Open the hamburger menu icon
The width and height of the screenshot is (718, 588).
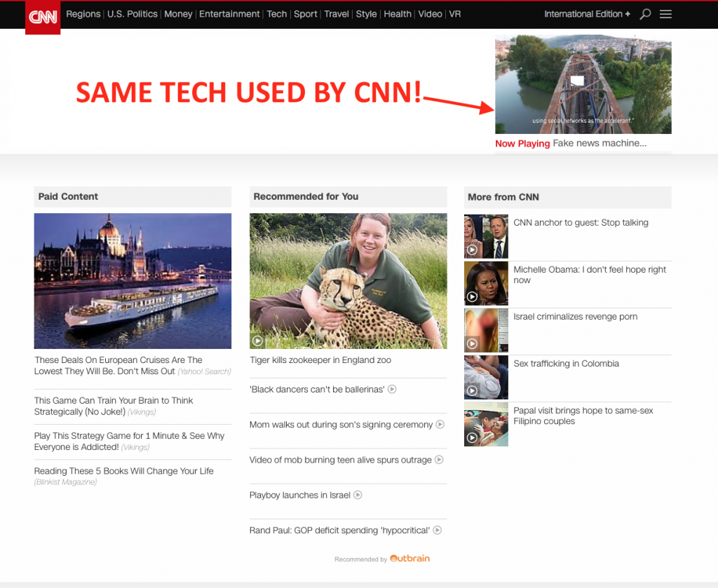[665, 14]
